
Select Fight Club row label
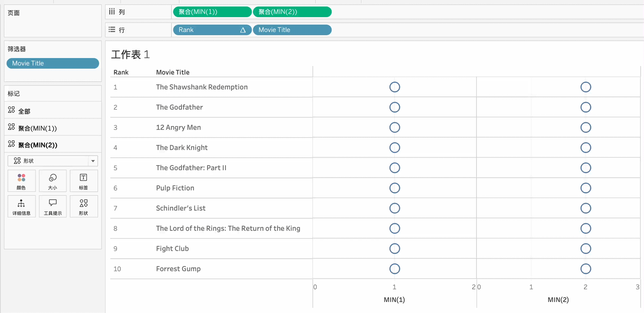point(172,248)
